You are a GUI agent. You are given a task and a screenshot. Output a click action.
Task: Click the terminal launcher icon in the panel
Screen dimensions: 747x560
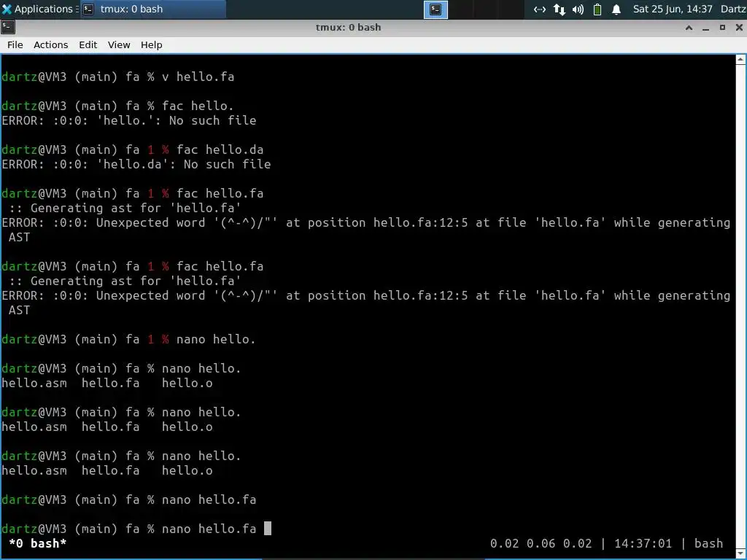click(x=436, y=9)
